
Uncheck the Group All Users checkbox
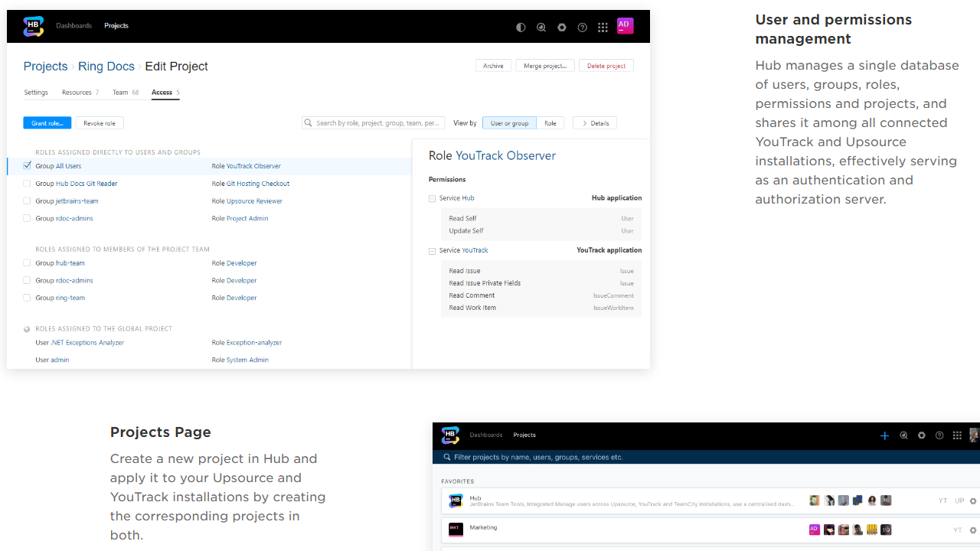coord(28,165)
